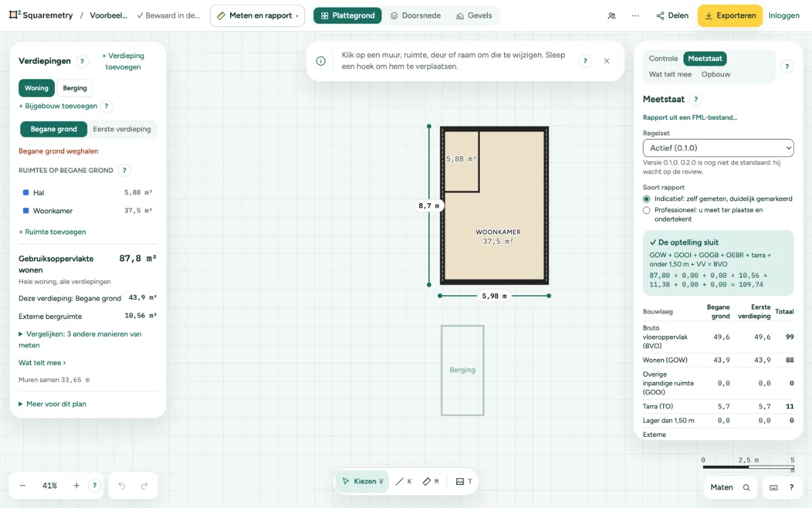Select the Hal room row

[x=88, y=193]
